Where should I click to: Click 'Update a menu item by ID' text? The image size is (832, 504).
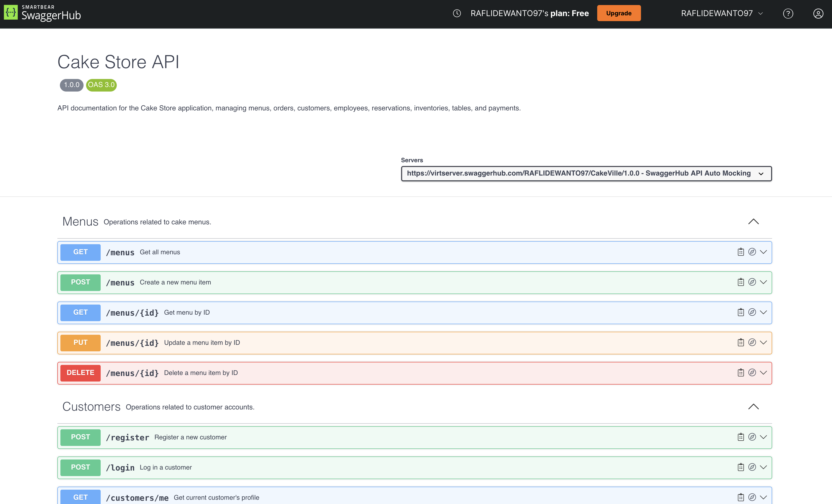(202, 343)
